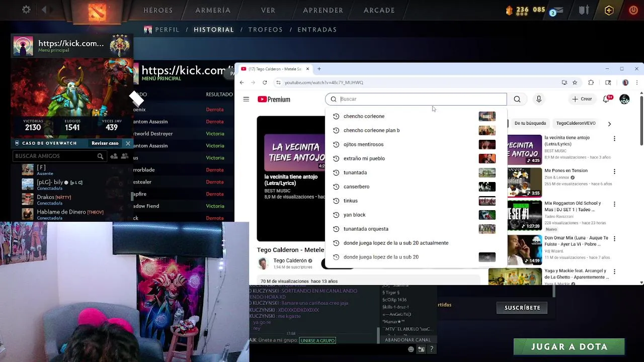Go to Dota 2 home logo
This screenshot has width=644, height=362.
tap(97, 12)
